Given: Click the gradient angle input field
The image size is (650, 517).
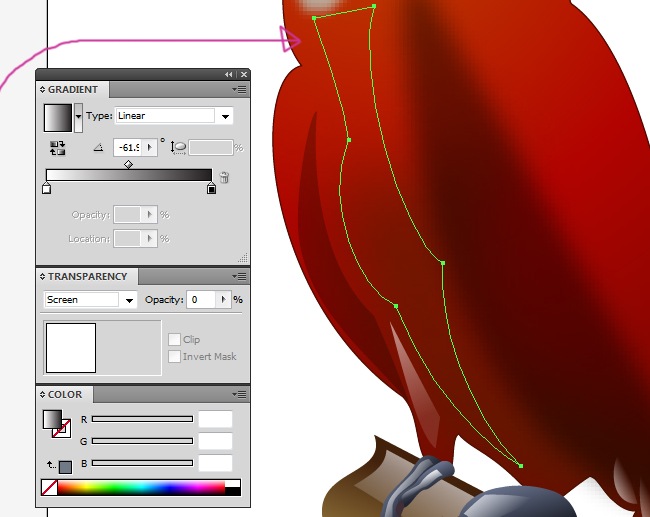Looking at the screenshot, I should click(129, 147).
